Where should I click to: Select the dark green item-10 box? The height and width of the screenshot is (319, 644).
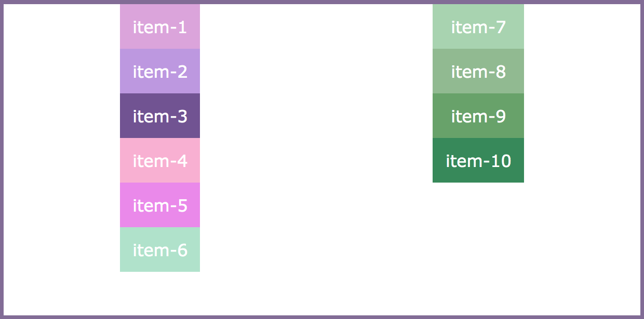(478, 160)
